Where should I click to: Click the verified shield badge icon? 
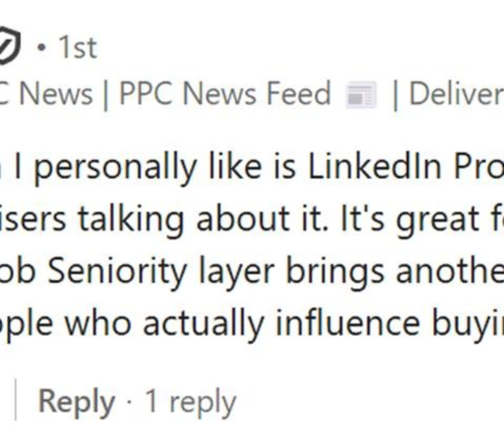(9, 46)
